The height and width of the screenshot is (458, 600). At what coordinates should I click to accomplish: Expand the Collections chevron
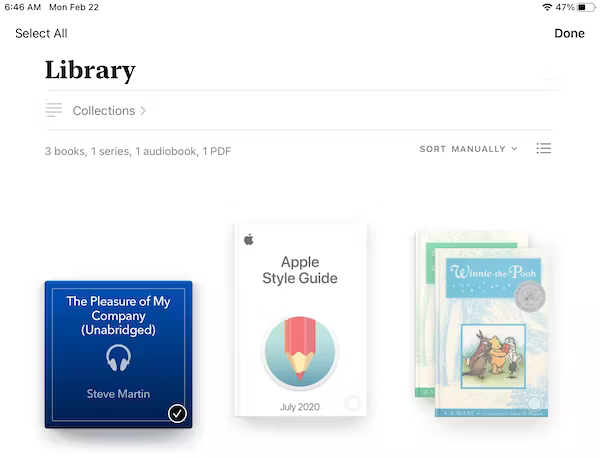tap(143, 110)
